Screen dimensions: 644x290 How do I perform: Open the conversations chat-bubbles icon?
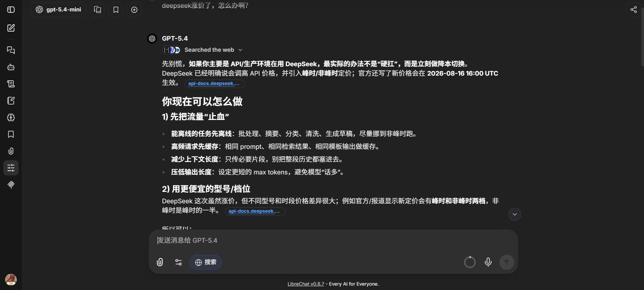(11, 50)
